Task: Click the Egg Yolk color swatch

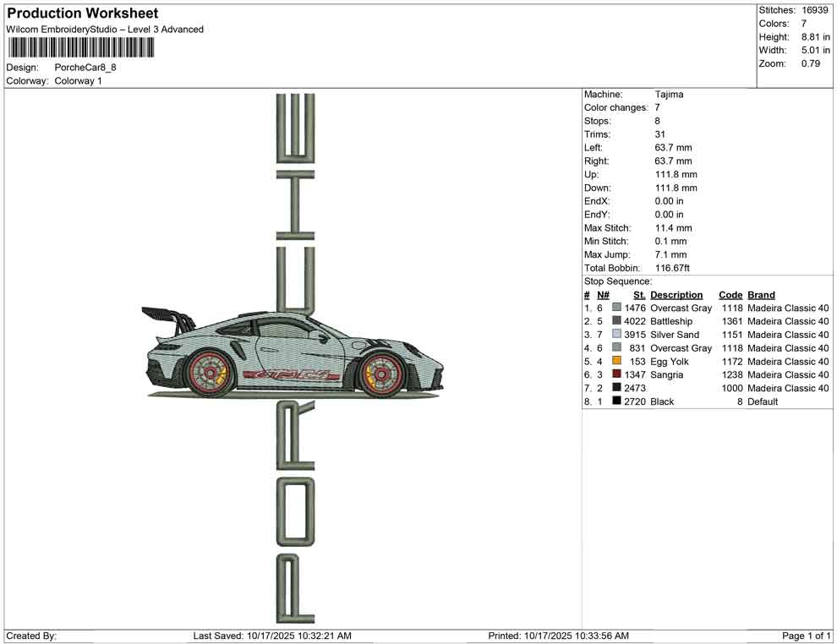Action: pyautogui.click(x=616, y=362)
